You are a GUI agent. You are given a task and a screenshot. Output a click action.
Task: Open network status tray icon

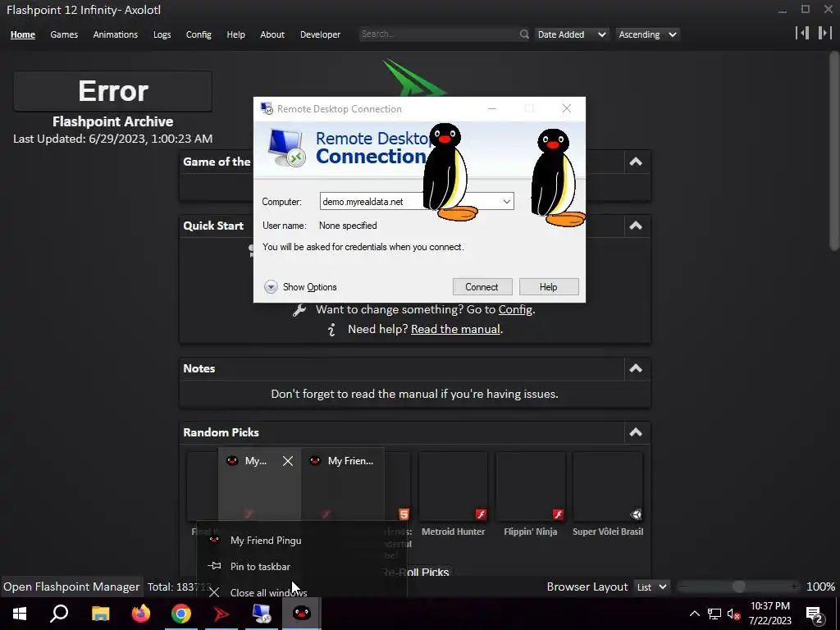pos(714,614)
